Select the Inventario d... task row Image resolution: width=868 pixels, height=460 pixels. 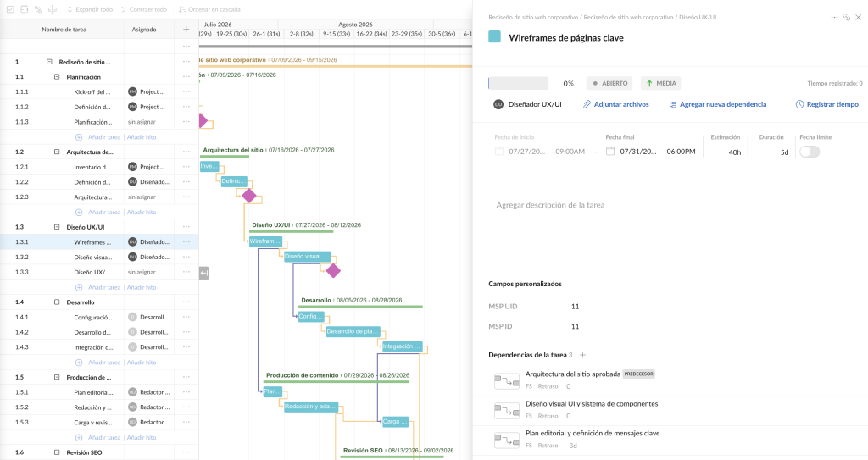[x=99, y=167]
